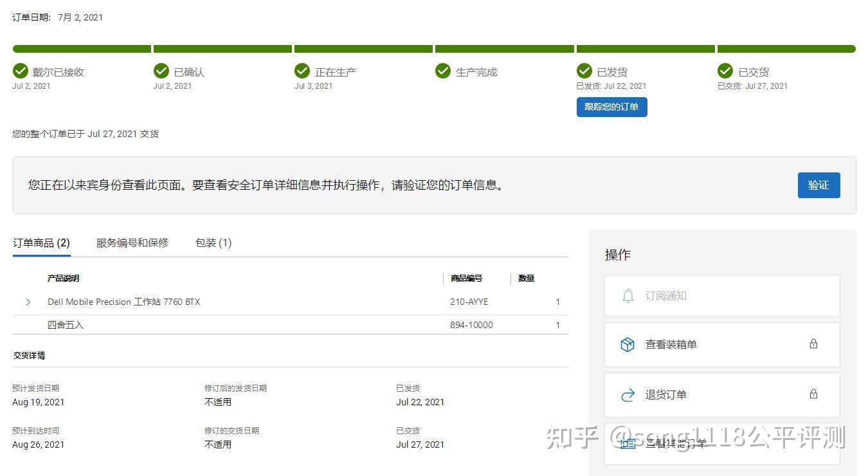Image resolution: width=868 pixels, height=476 pixels.
Task: Click the return arrow icon for 退货订单
Action: (x=628, y=395)
